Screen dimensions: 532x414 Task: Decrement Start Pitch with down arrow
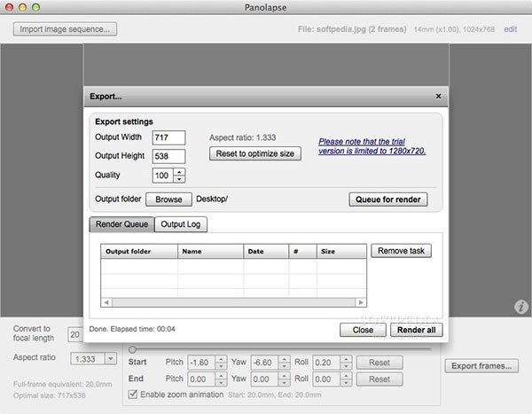(221, 366)
